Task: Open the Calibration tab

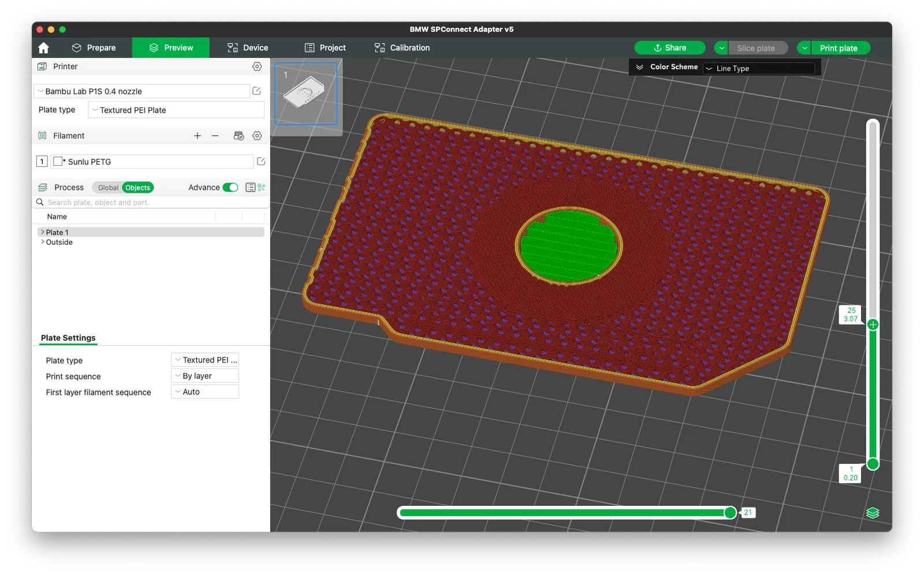Action: click(x=402, y=48)
